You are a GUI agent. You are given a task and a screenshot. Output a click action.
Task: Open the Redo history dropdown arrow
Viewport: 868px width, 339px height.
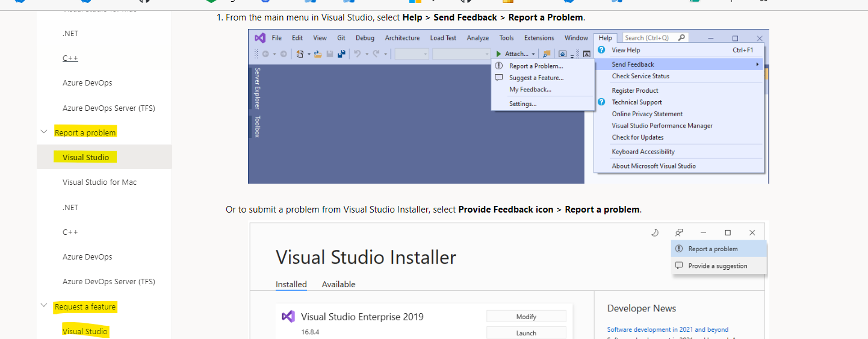385,54
